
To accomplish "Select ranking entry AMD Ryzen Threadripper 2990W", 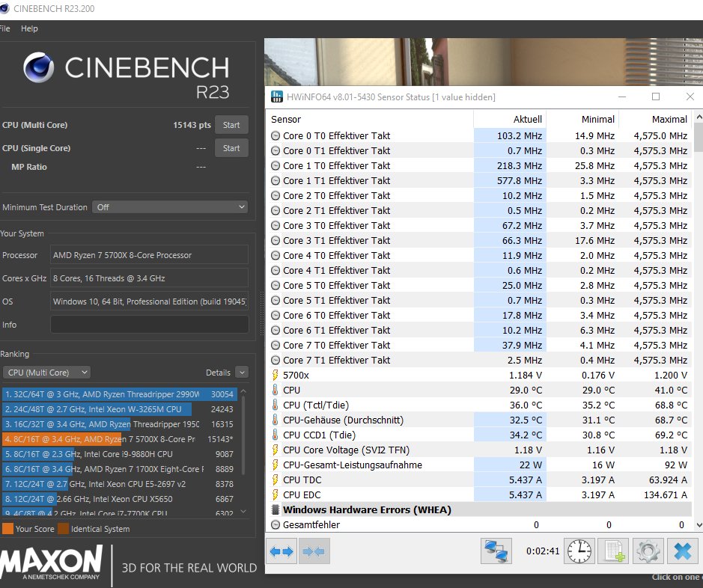I will pos(120,394).
